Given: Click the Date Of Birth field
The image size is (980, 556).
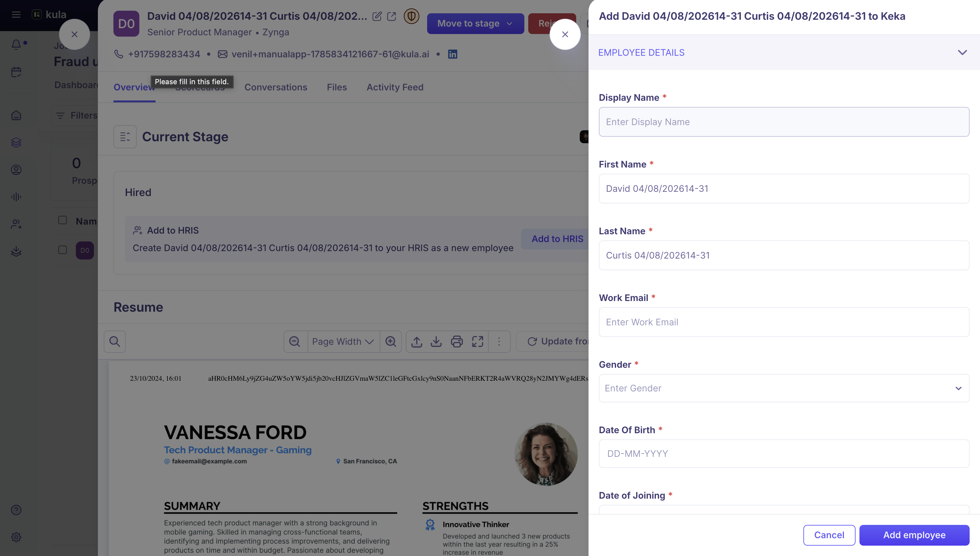Looking at the screenshot, I should [784, 454].
